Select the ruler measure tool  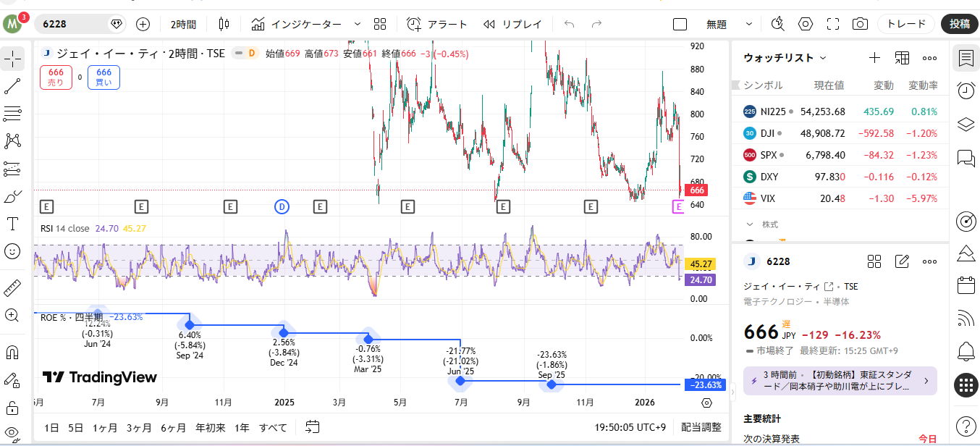point(12,288)
